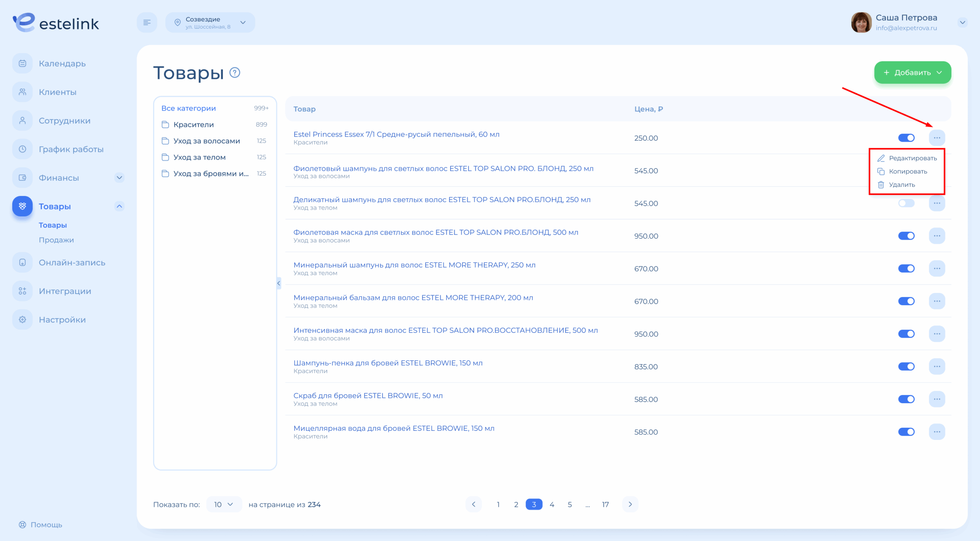
Task: Open the Добавить dropdown button
Action: [x=913, y=72]
